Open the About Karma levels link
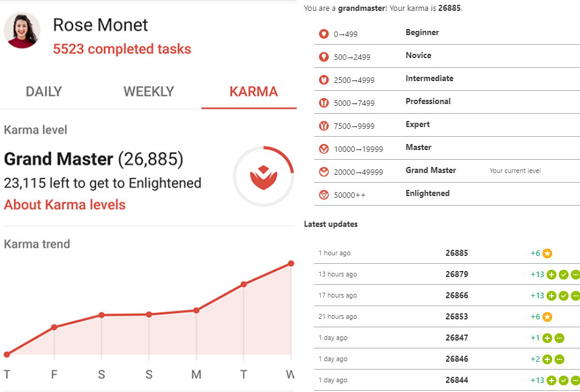580x392 pixels. [65, 204]
